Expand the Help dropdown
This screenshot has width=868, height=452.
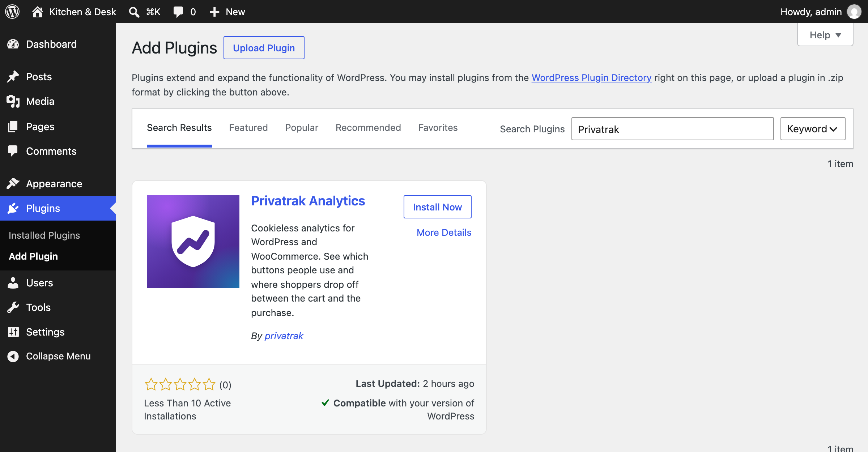[x=825, y=35]
